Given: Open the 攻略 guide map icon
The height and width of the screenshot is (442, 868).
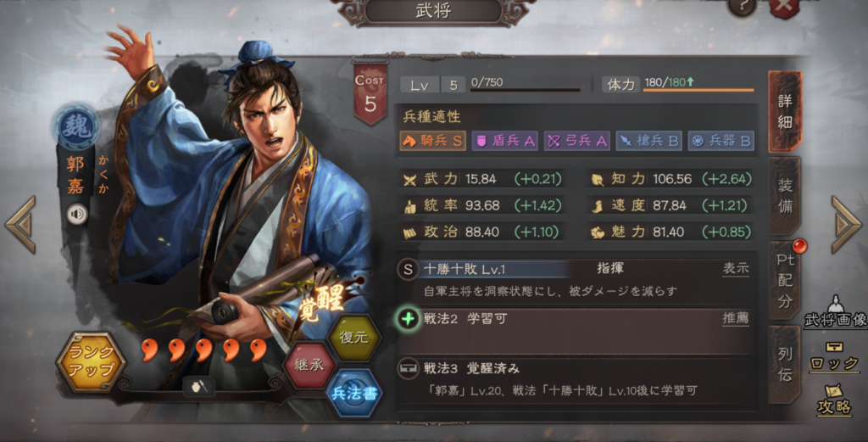Looking at the screenshot, I should (x=834, y=401).
